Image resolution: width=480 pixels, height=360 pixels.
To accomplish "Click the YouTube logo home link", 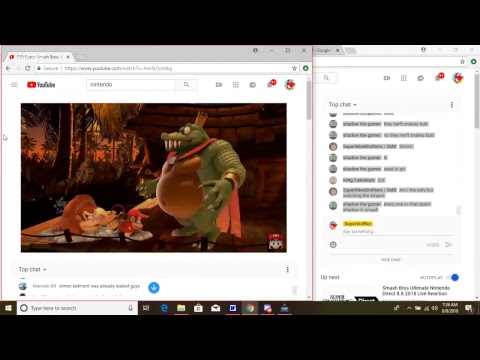I will [x=41, y=85].
